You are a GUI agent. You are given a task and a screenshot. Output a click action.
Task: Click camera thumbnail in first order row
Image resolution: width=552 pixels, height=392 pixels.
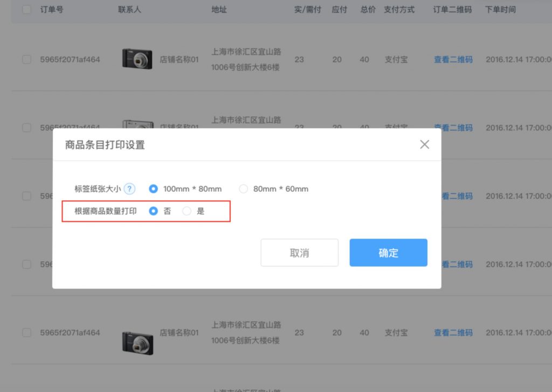pyautogui.click(x=137, y=59)
